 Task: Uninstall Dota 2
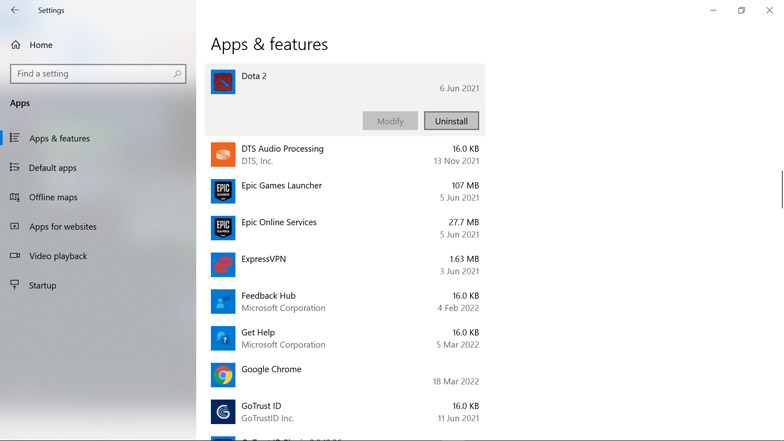pyautogui.click(x=452, y=121)
